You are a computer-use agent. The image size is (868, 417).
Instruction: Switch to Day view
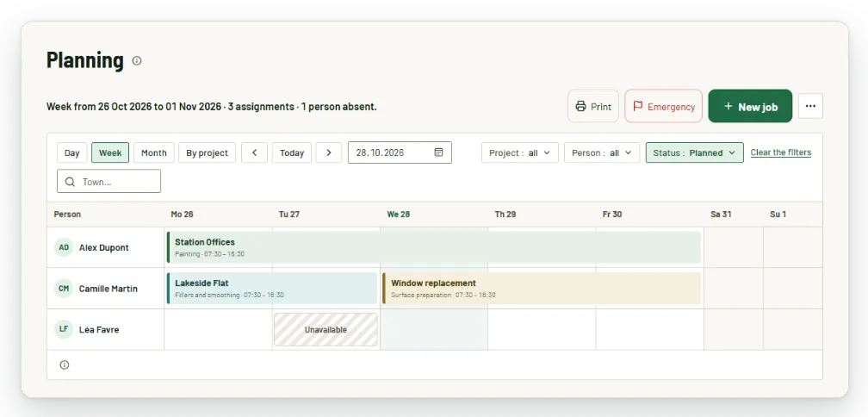pyautogui.click(x=72, y=152)
